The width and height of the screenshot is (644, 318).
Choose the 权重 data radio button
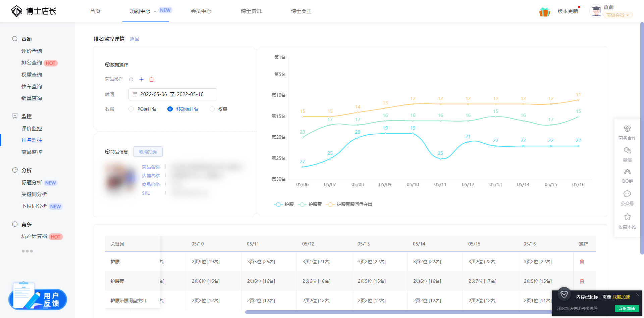(212, 109)
